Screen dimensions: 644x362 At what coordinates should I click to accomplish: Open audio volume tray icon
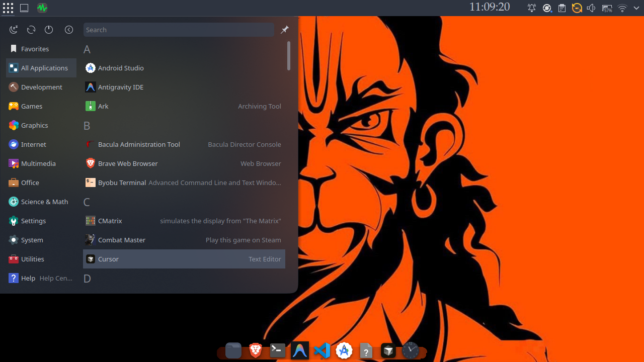tap(591, 8)
